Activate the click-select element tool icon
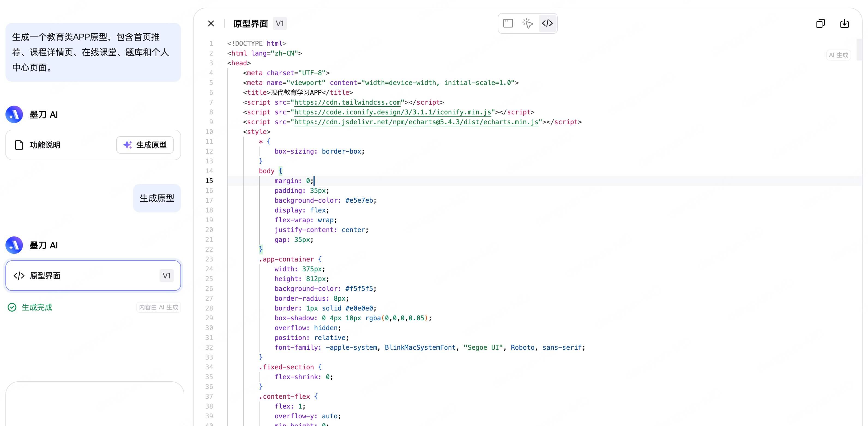 (527, 23)
